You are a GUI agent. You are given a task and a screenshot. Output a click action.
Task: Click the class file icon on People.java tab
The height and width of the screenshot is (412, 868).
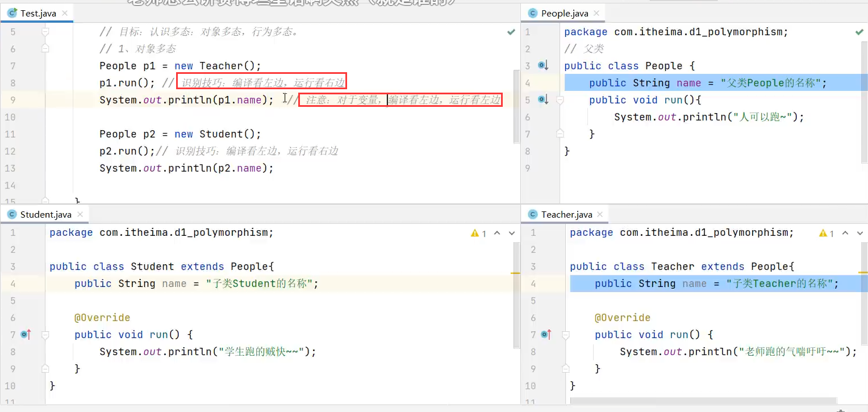[x=532, y=13]
